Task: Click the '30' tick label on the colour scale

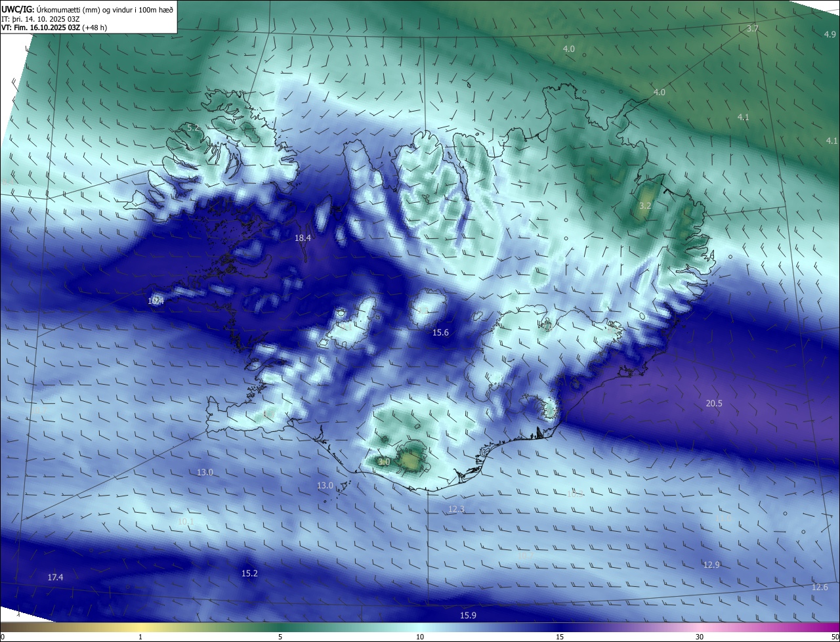Action: click(700, 637)
